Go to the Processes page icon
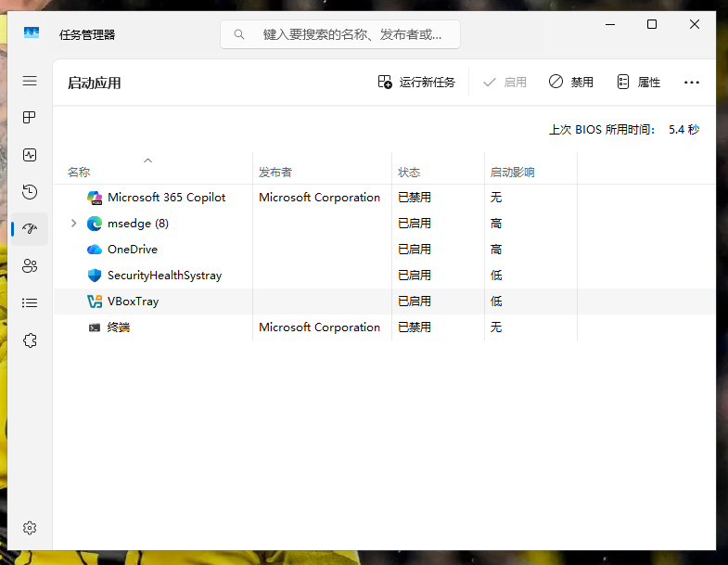 click(x=30, y=118)
